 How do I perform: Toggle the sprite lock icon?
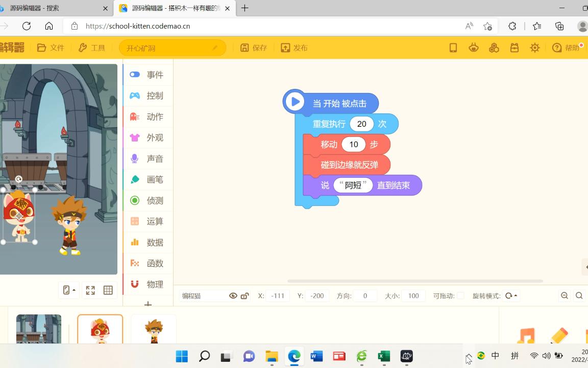[245, 295]
